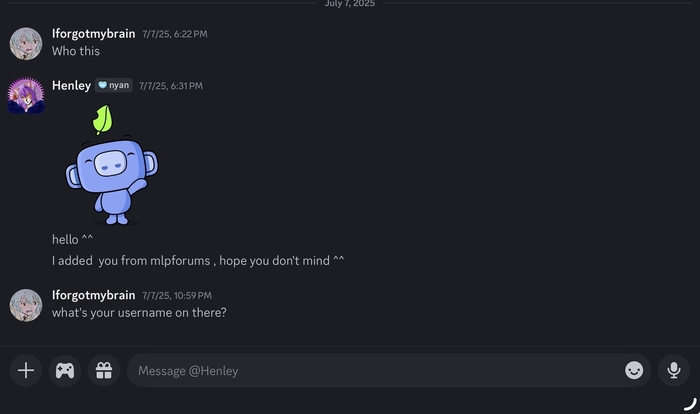Screen dimensions: 700x414
Task: Select the "Who this" message text
Action: (76, 51)
